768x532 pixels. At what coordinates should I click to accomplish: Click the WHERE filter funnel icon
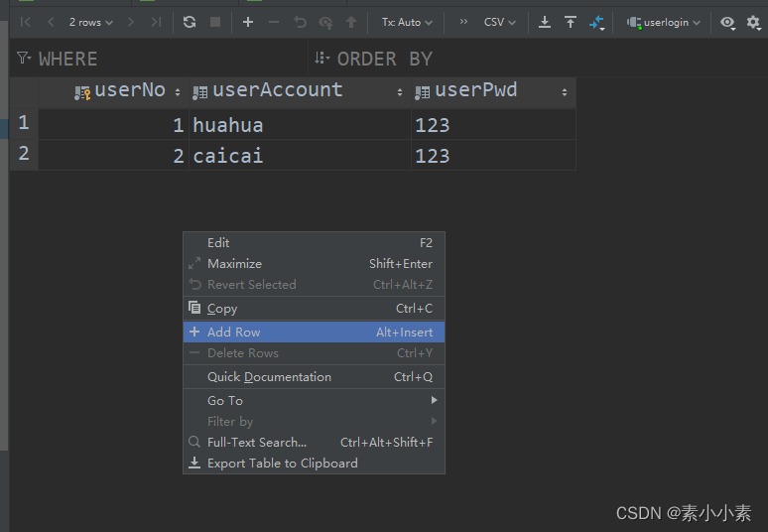[x=24, y=59]
